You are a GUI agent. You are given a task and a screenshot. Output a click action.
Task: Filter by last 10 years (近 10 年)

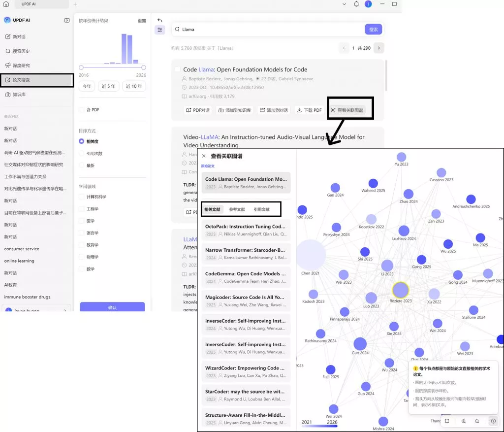(x=134, y=86)
